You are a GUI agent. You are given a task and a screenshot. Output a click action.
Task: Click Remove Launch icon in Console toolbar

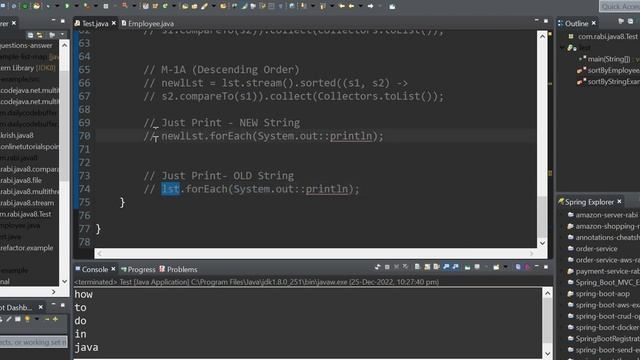396,267
